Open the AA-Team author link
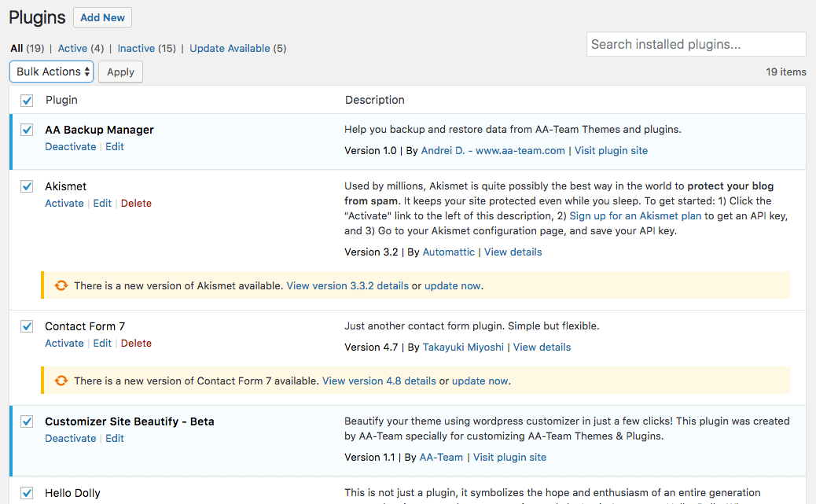Viewport: 816px width, 504px height. [x=441, y=457]
